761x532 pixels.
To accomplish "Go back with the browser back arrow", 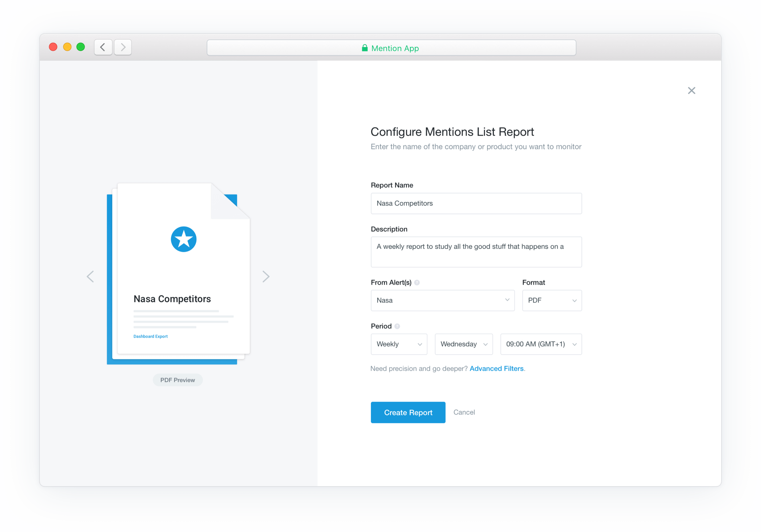I will [x=103, y=47].
